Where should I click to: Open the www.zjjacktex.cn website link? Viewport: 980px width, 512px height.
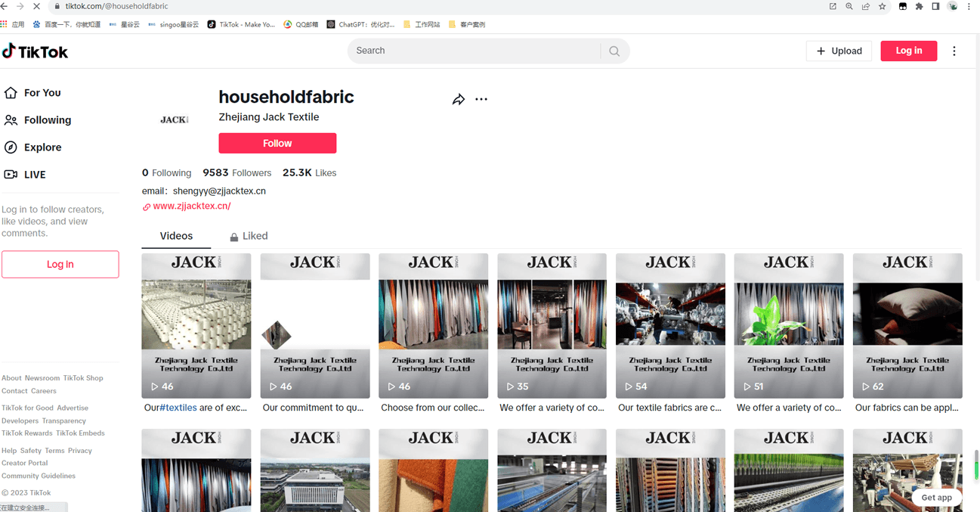coord(192,206)
